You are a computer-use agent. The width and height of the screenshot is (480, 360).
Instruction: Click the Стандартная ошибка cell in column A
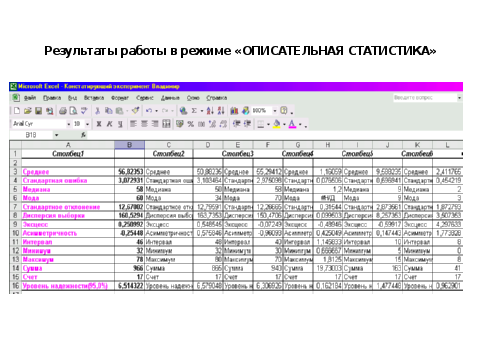[68, 180]
